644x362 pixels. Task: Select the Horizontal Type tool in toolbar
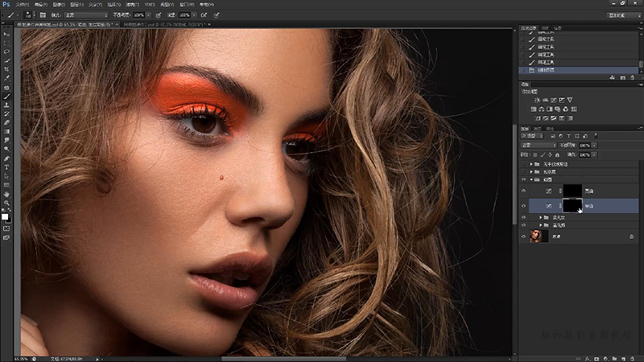6,167
